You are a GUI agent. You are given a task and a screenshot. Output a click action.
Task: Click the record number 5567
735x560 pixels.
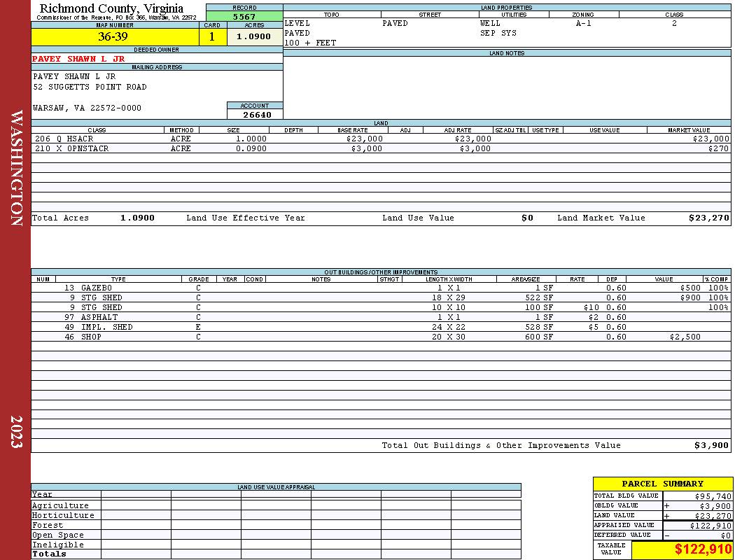tap(244, 16)
